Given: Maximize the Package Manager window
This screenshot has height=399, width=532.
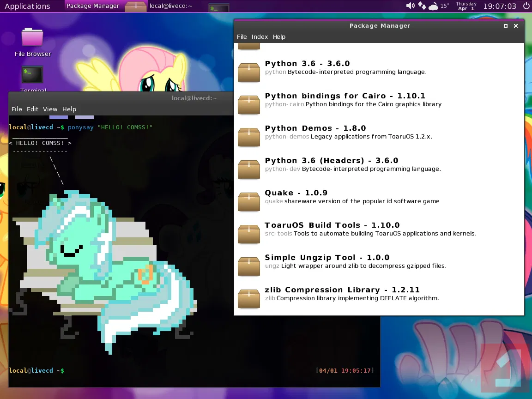Looking at the screenshot, I should 506,26.
